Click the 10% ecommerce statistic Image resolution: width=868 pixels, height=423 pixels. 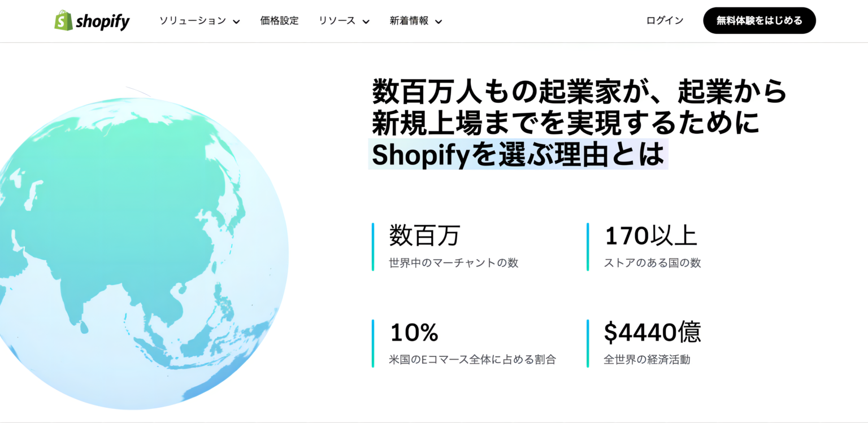tap(414, 333)
